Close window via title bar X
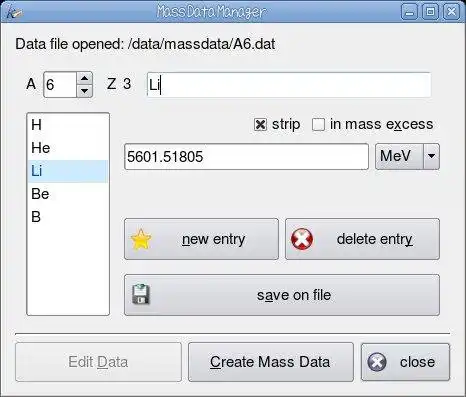Screen dimensions: 466x397 click(x=451, y=12)
